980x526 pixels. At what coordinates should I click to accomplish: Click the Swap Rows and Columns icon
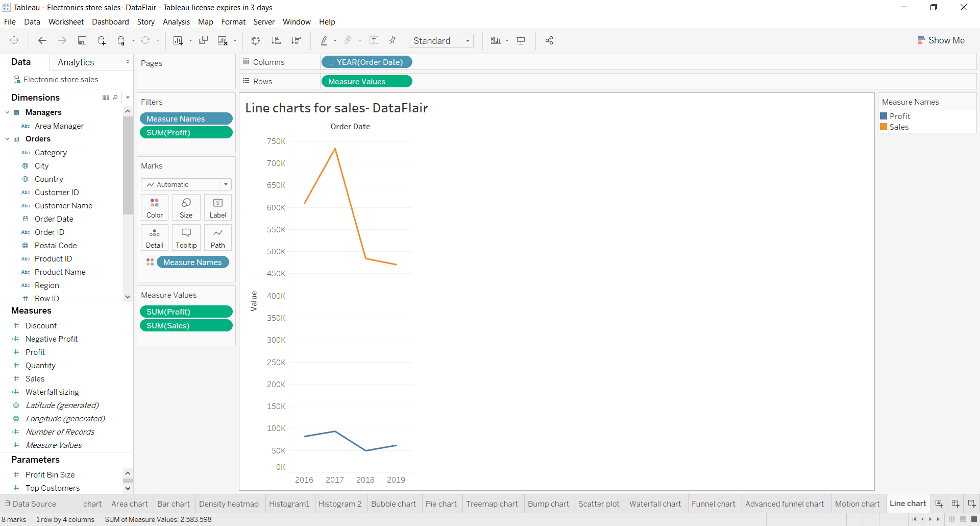coord(256,40)
